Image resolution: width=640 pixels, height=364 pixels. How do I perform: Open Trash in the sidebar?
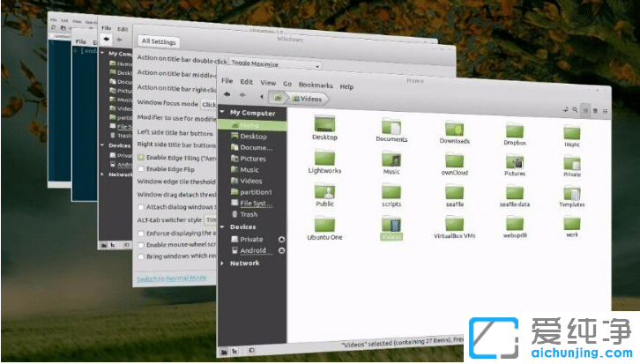(x=249, y=214)
